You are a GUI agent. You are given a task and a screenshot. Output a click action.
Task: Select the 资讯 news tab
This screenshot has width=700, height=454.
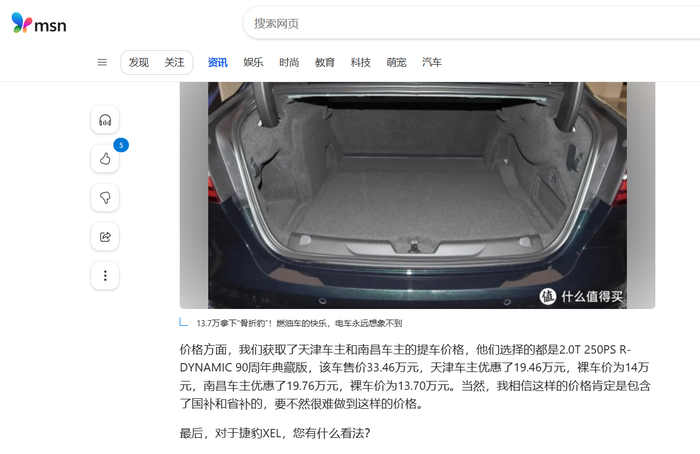[218, 62]
